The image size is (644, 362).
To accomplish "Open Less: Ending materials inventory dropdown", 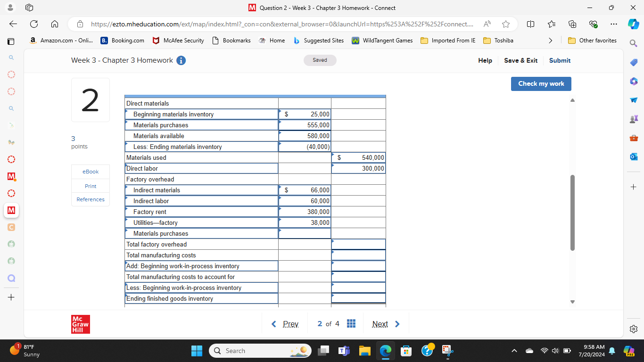I will coord(202,147).
